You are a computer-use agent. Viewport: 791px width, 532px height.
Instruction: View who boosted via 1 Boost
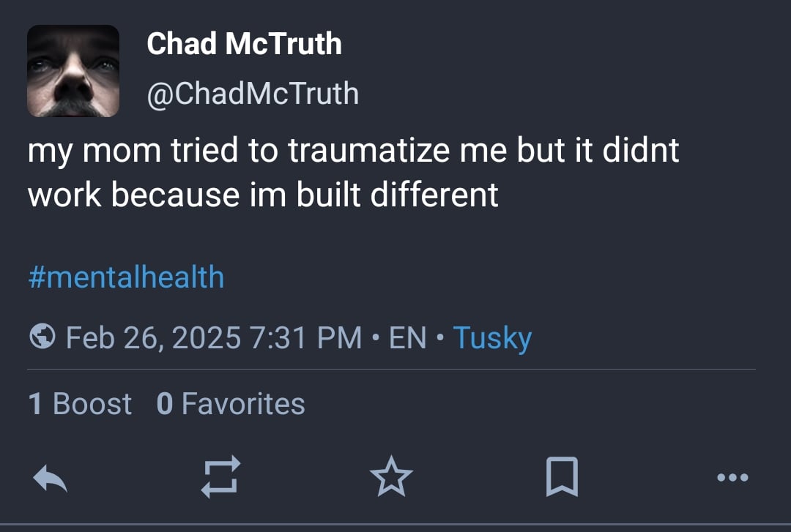(x=80, y=403)
